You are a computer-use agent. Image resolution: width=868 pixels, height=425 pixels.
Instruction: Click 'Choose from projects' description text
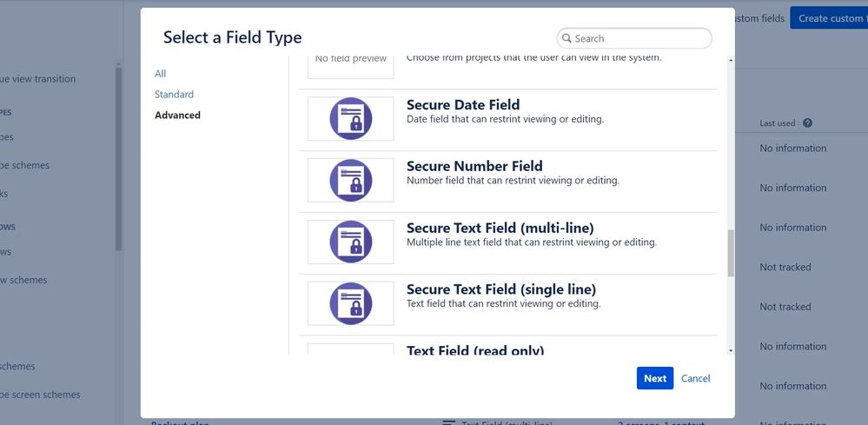[x=533, y=57]
